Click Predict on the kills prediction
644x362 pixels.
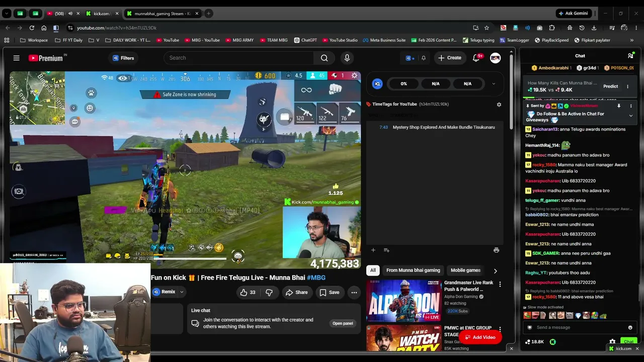pos(611,86)
